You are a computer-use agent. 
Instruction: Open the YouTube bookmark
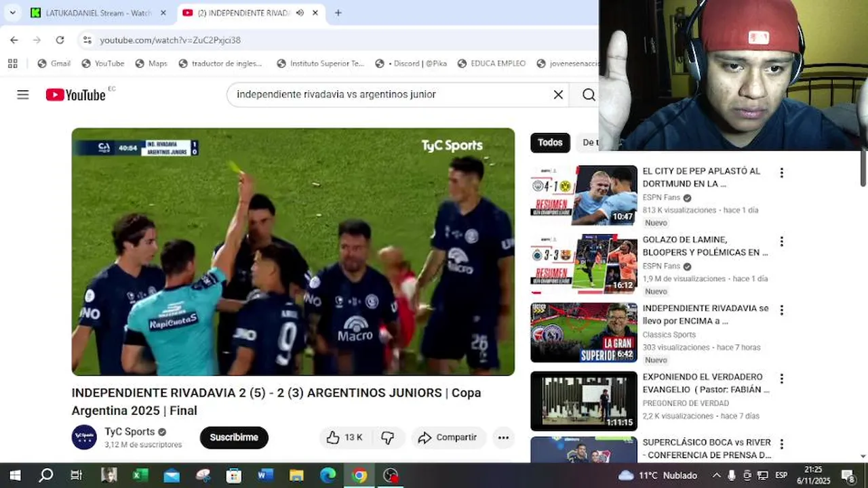(103, 63)
